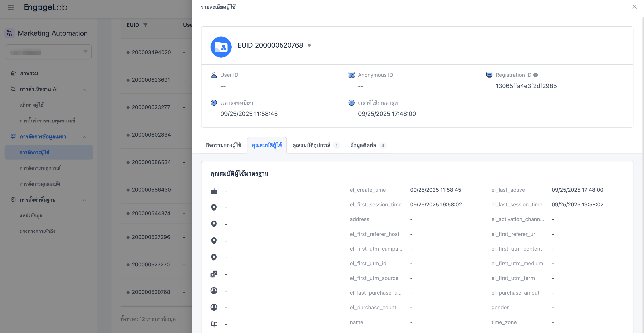Click the blue user folder avatar icon

coord(221,47)
